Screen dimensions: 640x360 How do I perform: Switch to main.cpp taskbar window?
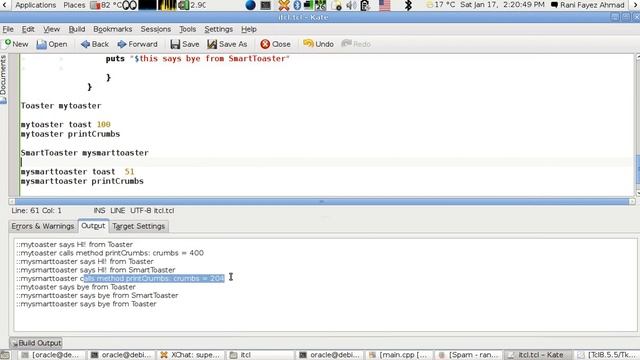click(x=399, y=355)
